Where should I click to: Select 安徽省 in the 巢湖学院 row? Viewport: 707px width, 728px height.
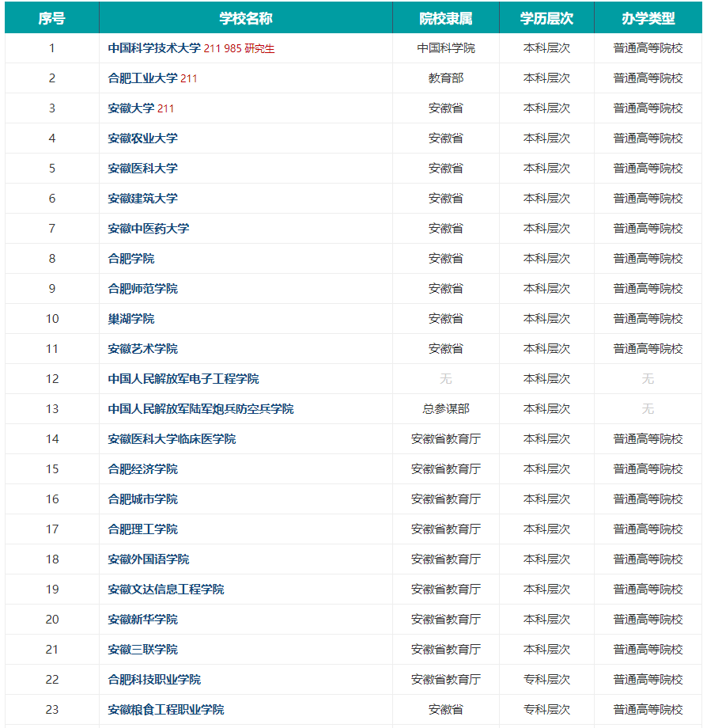coord(446,319)
